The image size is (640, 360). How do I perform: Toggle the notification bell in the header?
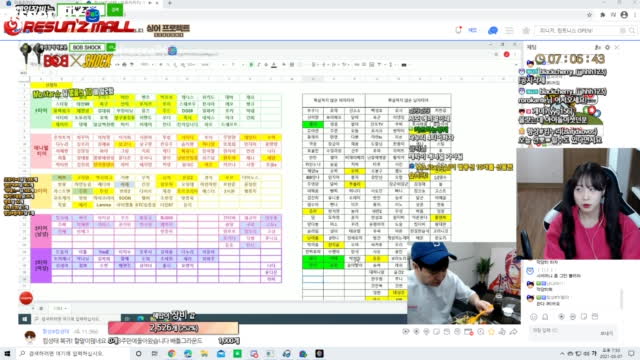click(x=458, y=30)
